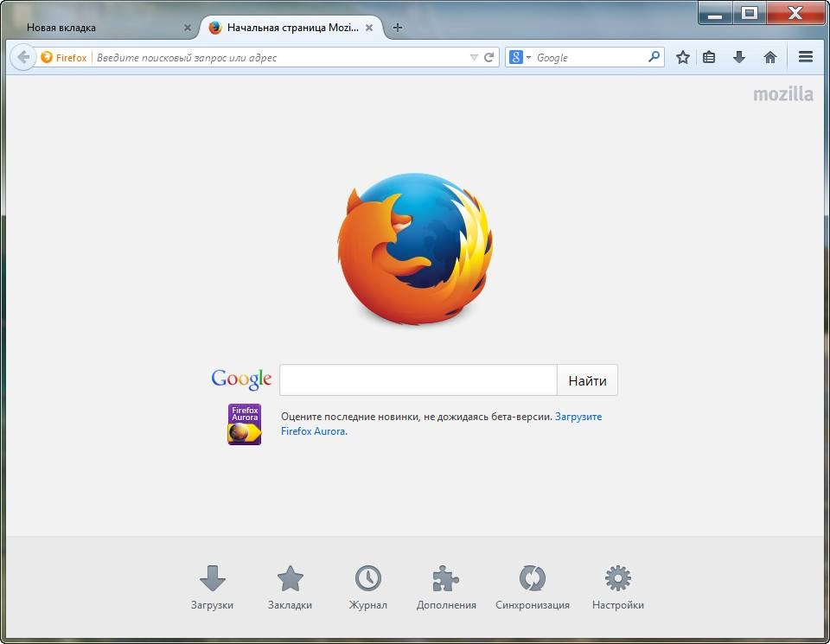Reload the page with the refresh icon
Image resolution: width=830 pixels, height=644 pixels.
(x=489, y=57)
